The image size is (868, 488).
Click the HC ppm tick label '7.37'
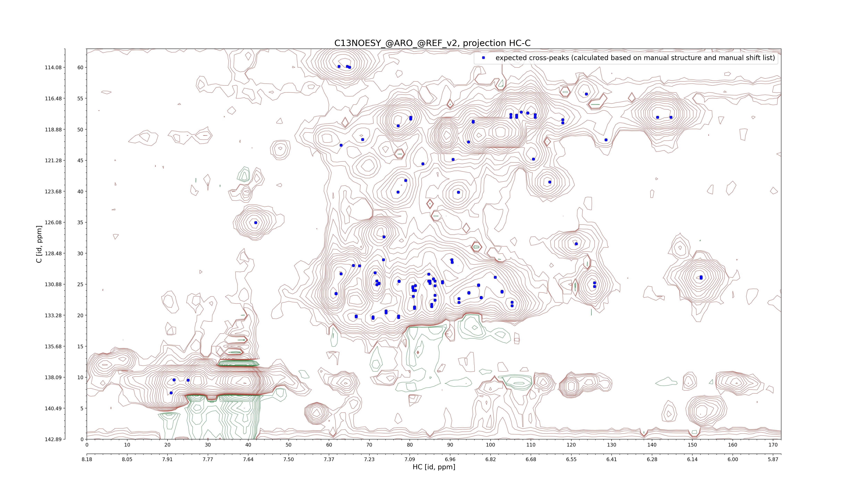click(329, 459)
